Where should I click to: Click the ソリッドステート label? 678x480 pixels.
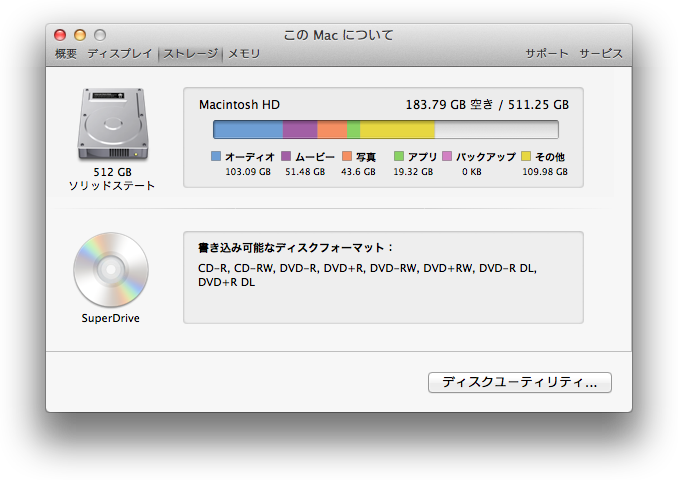tap(112, 186)
